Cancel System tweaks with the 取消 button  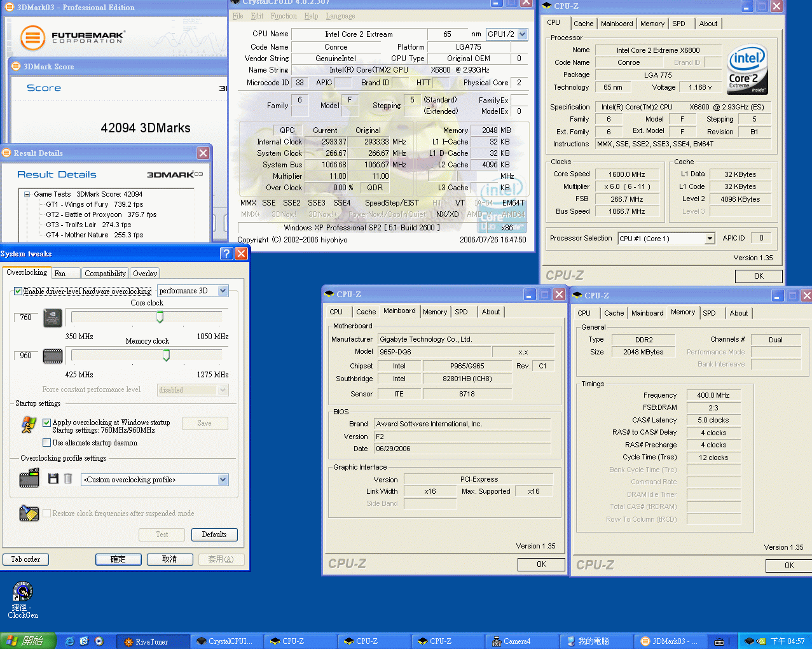tap(169, 559)
